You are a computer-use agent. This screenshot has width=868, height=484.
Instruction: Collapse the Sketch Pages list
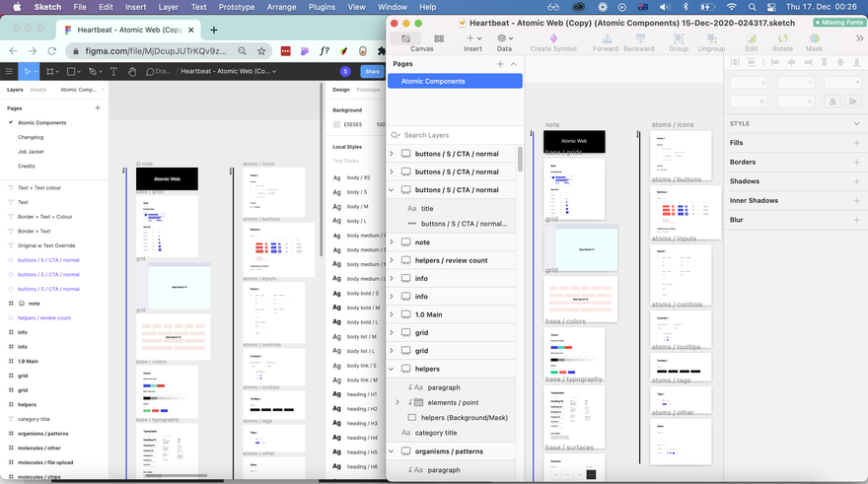pos(514,64)
